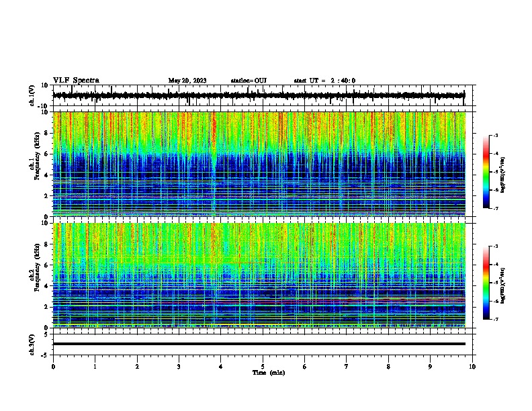
Task: Select the ch.1 "Frequency (kHz)" axis label
Action: point(37,156)
